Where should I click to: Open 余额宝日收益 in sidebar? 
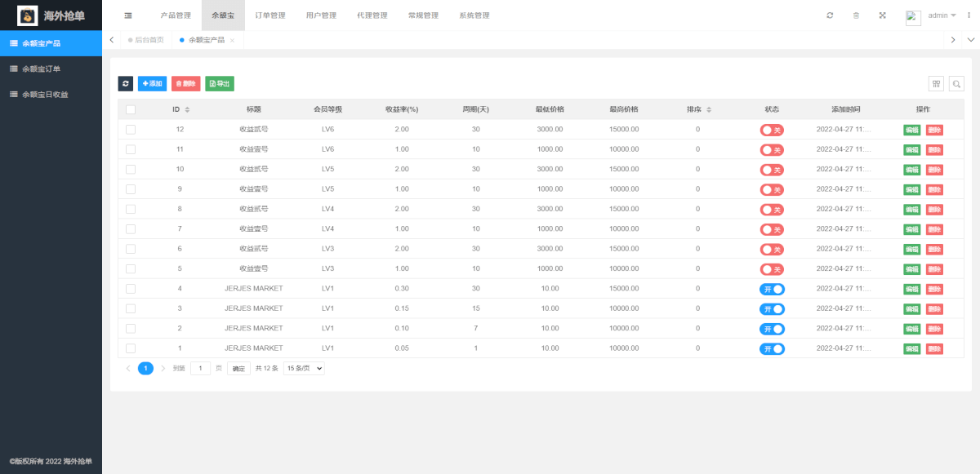[x=51, y=95]
